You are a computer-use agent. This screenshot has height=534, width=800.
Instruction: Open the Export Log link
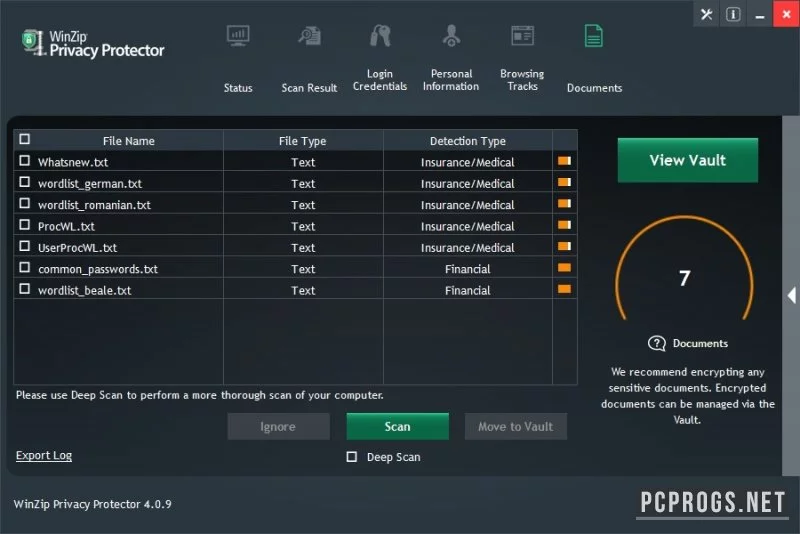44,455
